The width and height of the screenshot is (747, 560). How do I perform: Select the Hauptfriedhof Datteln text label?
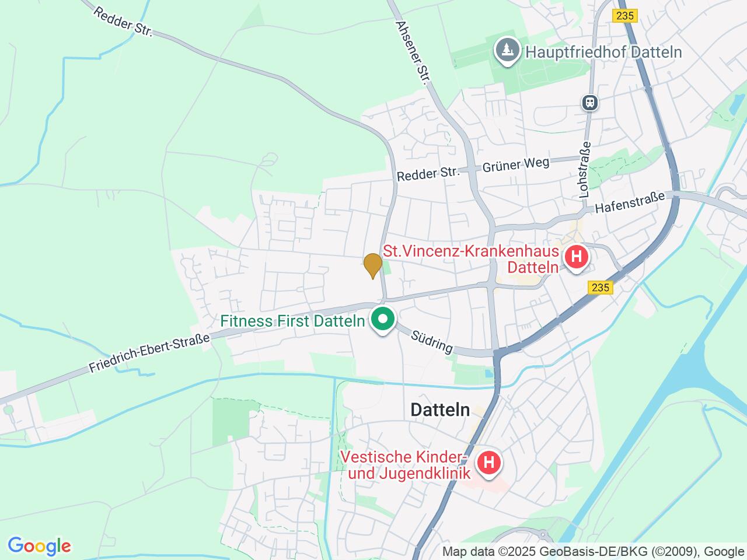click(603, 52)
